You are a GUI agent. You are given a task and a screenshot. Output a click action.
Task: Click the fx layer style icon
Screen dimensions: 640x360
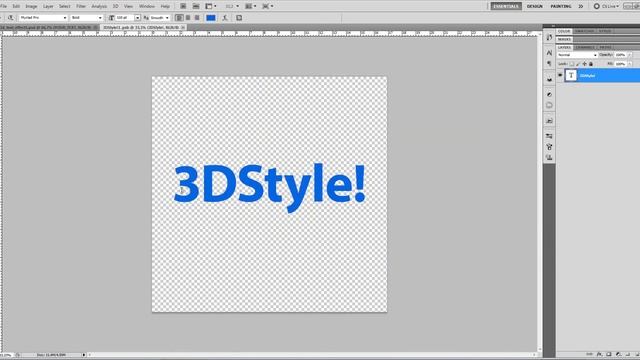[x=599, y=354]
